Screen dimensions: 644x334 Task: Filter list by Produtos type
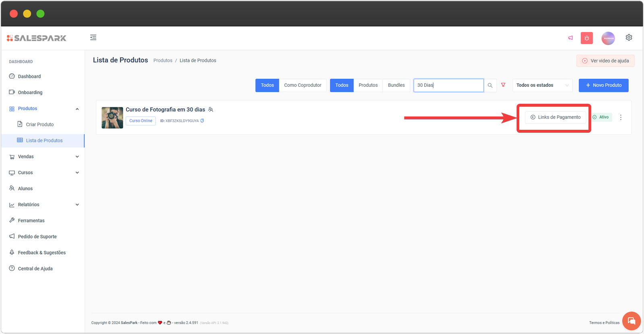coord(368,85)
